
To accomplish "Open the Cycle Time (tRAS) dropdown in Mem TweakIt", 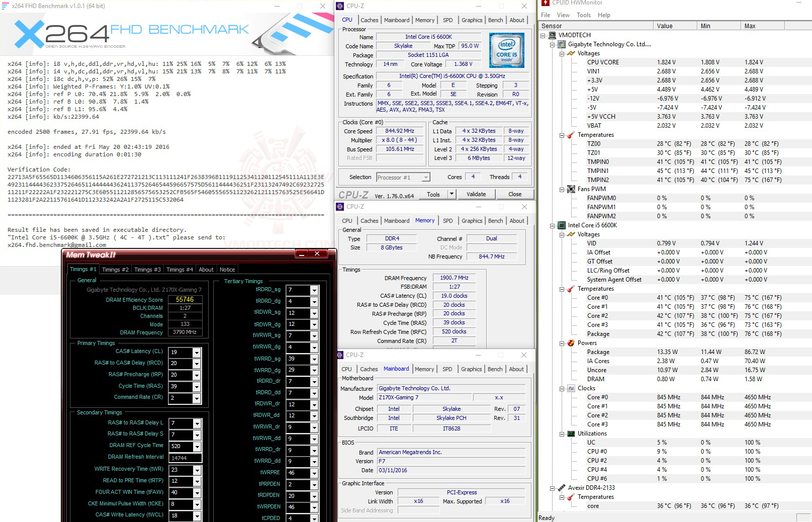I will (x=197, y=387).
